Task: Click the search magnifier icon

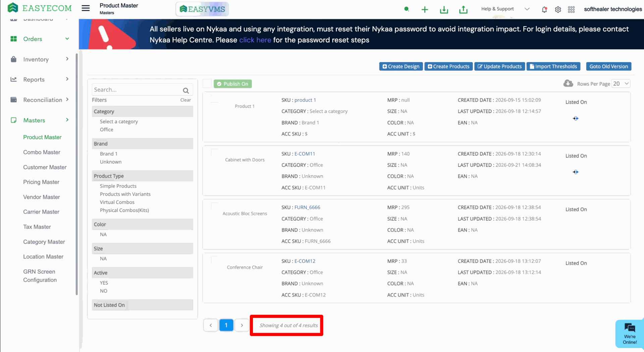Action: [x=186, y=90]
